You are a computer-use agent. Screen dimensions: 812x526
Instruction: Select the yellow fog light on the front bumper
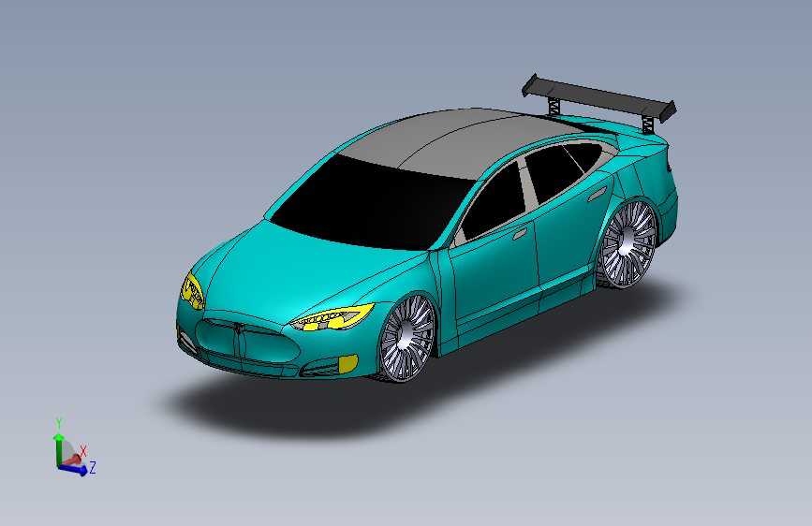348,363
